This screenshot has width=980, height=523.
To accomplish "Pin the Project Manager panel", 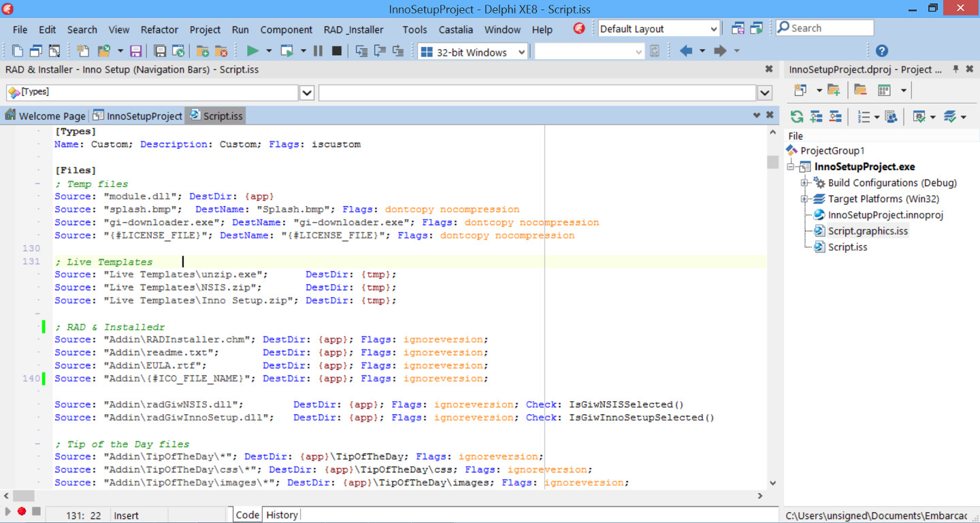I will (x=955, y=69).
